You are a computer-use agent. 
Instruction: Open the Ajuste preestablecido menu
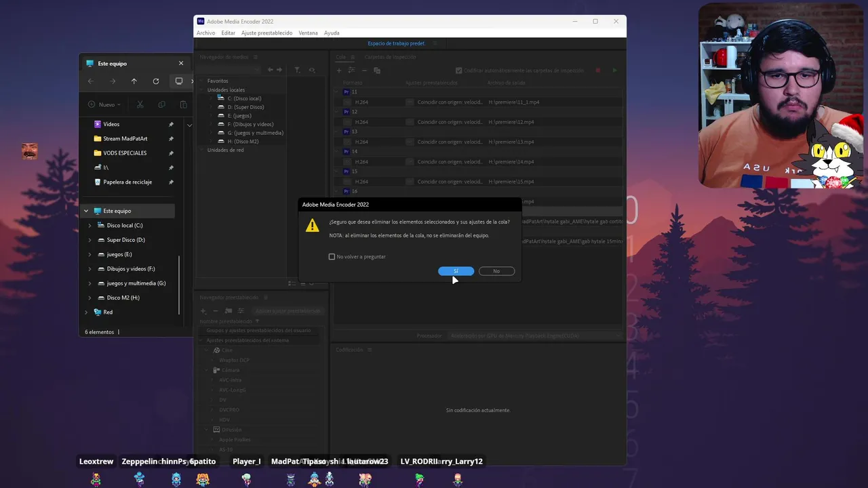[267, 33]
